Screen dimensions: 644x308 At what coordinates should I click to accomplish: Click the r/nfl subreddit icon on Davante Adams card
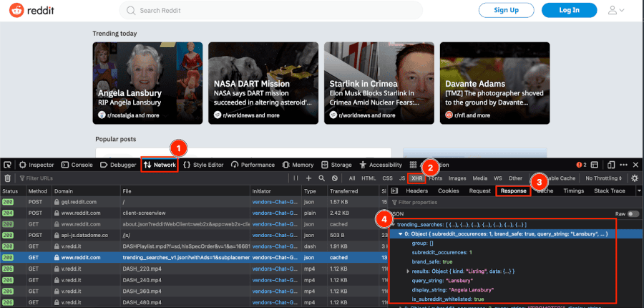[x=449, y=115]
